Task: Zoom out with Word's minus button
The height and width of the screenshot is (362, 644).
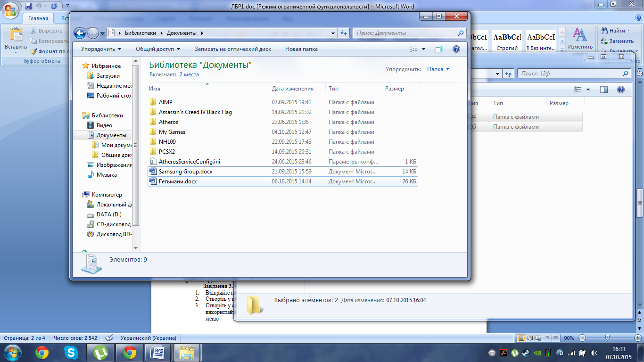Action: [582, 338]
